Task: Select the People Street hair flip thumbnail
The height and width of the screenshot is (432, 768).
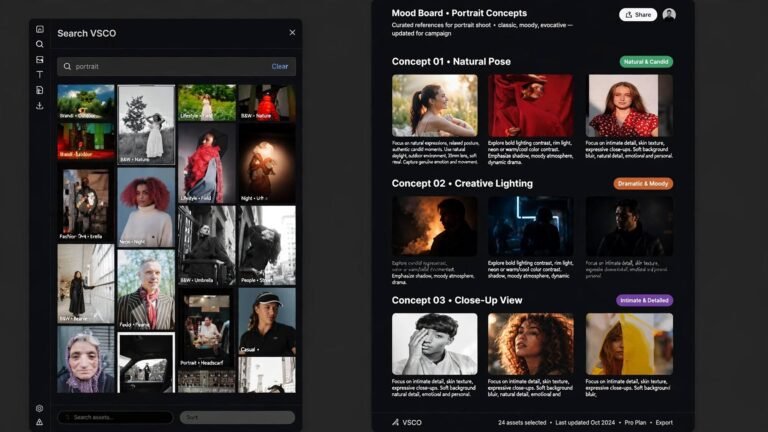Action: [267, 245]
